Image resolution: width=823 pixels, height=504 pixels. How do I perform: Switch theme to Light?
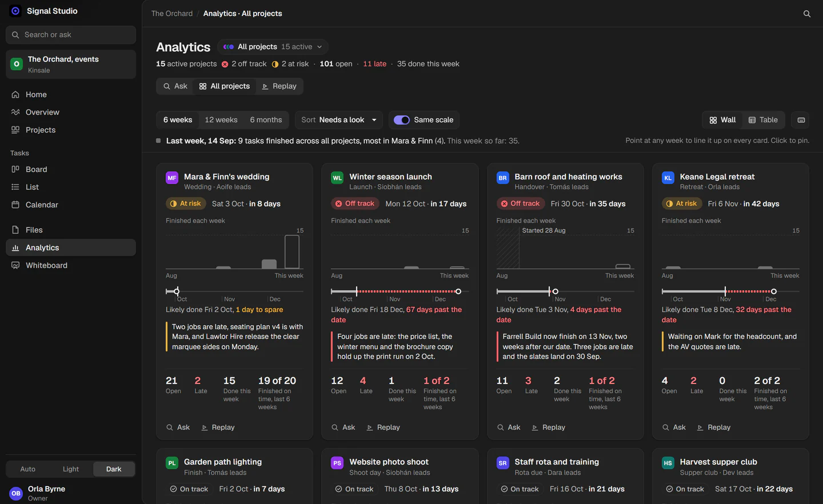(71, 469)
